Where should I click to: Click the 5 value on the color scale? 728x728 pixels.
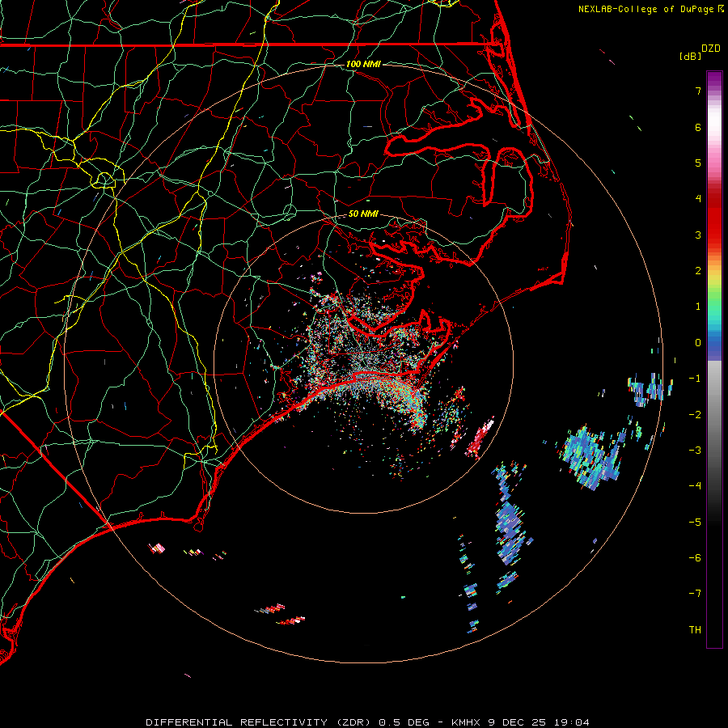click(698, 163)
